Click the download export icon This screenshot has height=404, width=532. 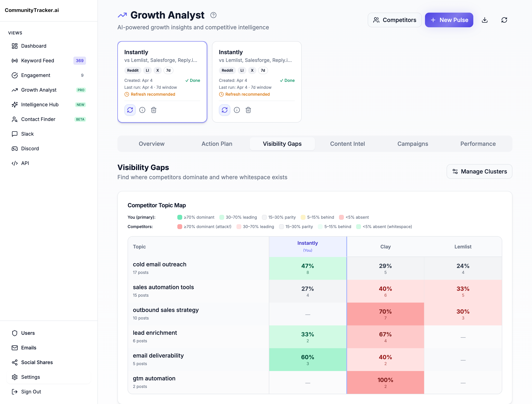[x=485, y=20]
